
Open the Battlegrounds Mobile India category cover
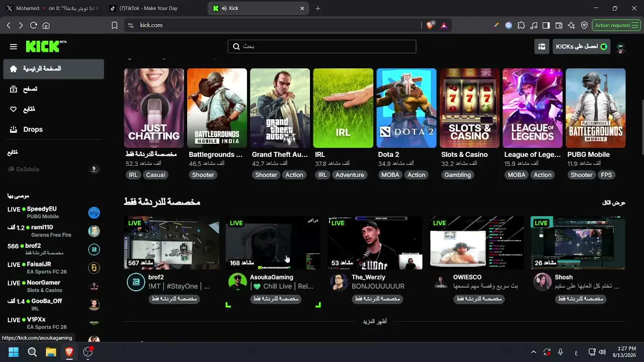[217, 108]
